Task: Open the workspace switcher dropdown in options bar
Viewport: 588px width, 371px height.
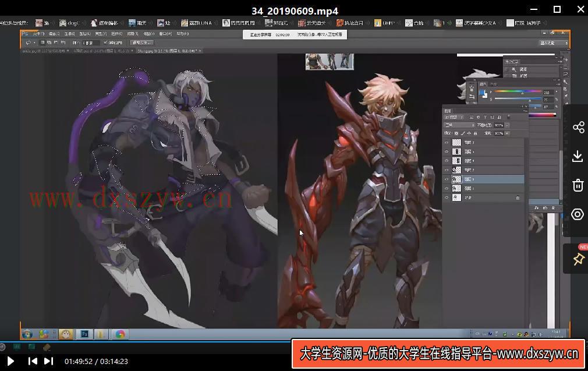Action: [554, 43]
